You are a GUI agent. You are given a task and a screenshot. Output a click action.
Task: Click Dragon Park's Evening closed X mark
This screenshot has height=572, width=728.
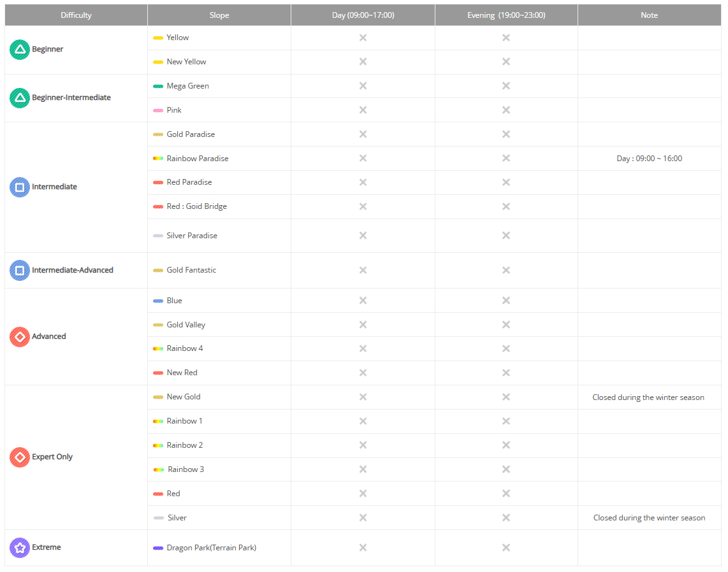tap(506, 548)
